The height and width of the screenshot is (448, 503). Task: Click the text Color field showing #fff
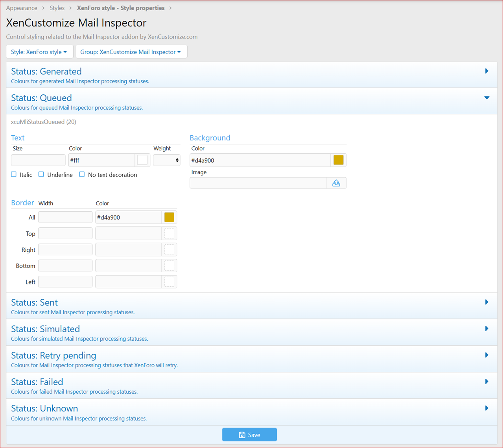[101, 160]
